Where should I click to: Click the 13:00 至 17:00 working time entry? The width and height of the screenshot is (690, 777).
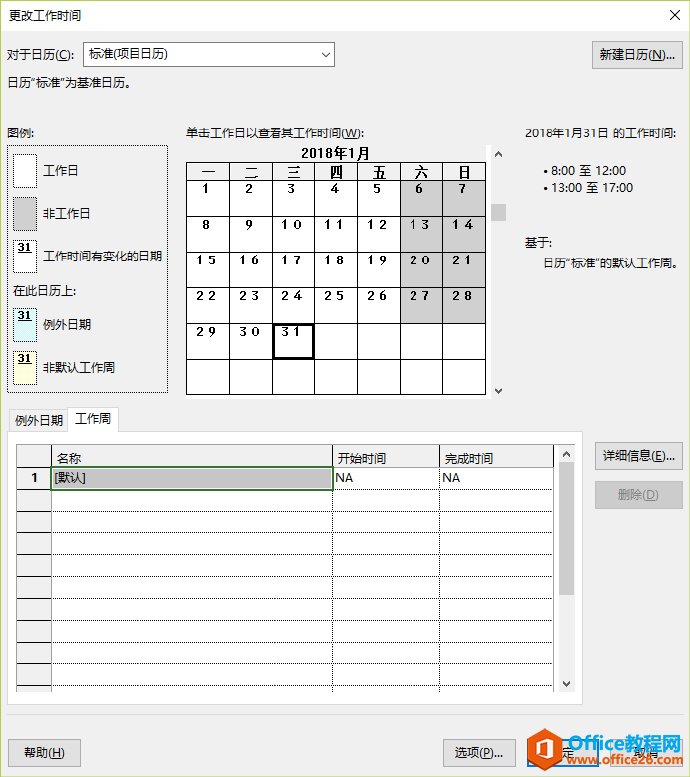(592, 188)
